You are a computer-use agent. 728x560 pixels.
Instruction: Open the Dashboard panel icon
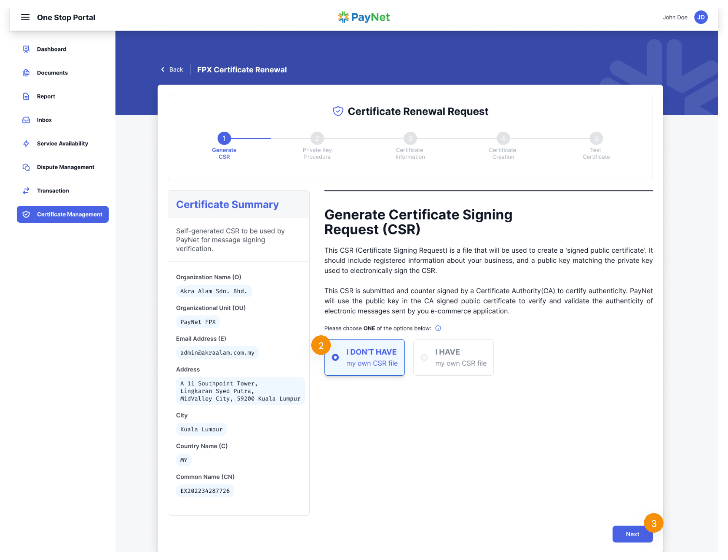click(26, 49)
